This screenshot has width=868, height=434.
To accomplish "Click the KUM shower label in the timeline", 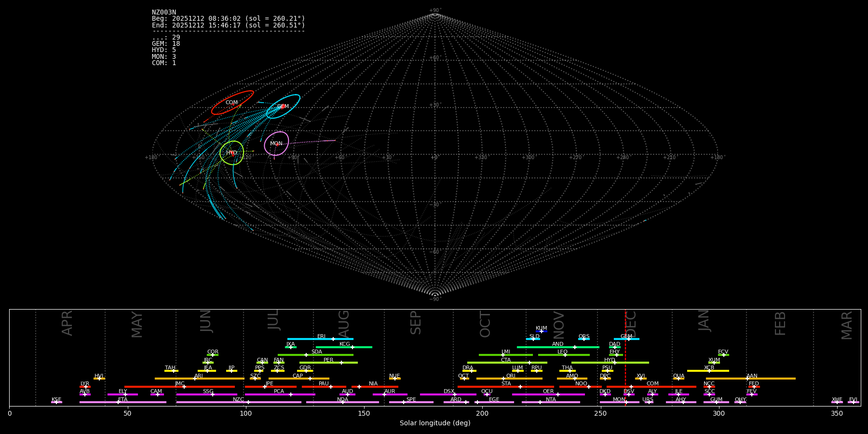I will tap(542, 328).
